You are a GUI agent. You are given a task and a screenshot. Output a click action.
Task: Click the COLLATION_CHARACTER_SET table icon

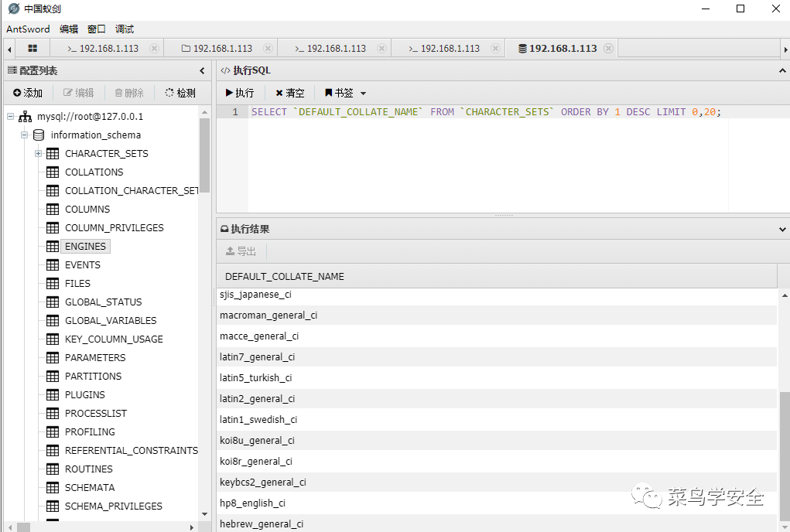pyautogui.click(x=53, y=191)
